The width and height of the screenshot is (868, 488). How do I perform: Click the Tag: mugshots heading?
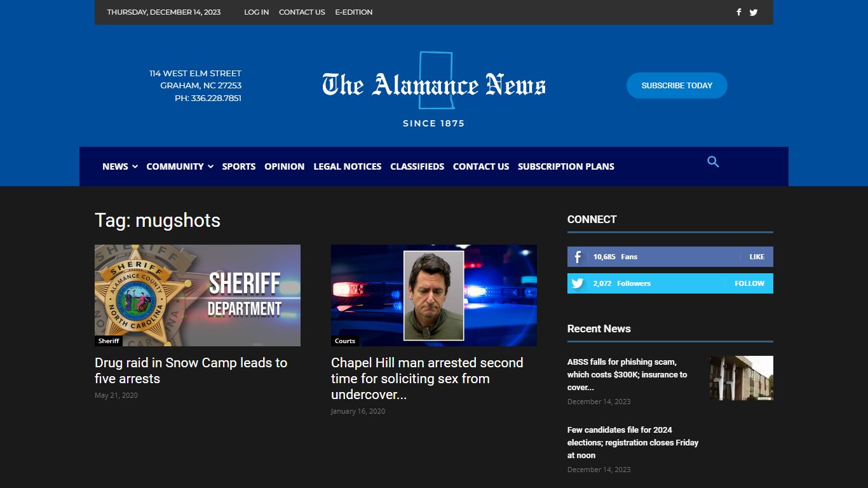(x=158, y=220)
